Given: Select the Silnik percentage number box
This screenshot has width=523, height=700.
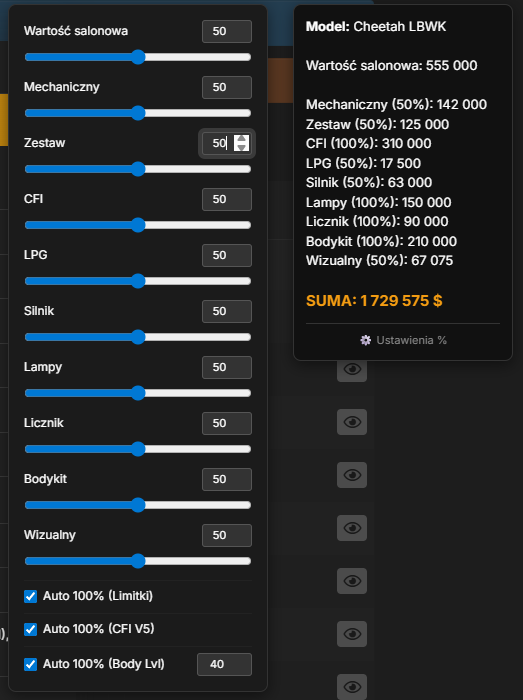Looking at the screenshot, I should pyautogui.click(x=227, y=311).
